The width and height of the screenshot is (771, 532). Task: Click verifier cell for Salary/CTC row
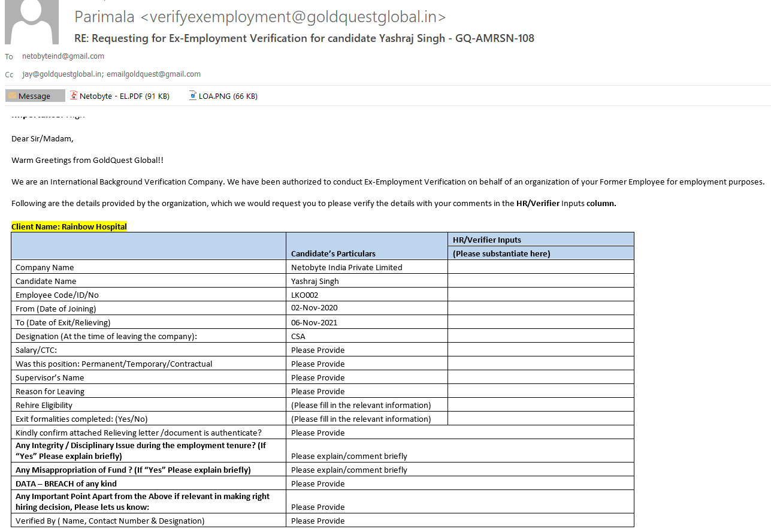[x=540, y=350]
